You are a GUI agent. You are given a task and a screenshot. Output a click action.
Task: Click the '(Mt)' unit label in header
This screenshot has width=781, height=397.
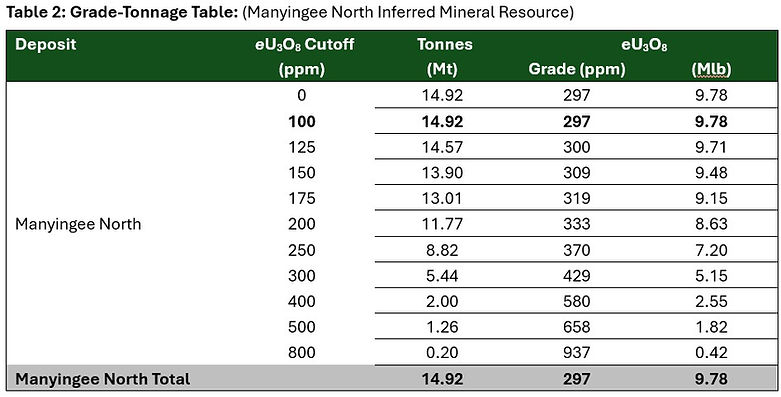click(x=442, y=70)
